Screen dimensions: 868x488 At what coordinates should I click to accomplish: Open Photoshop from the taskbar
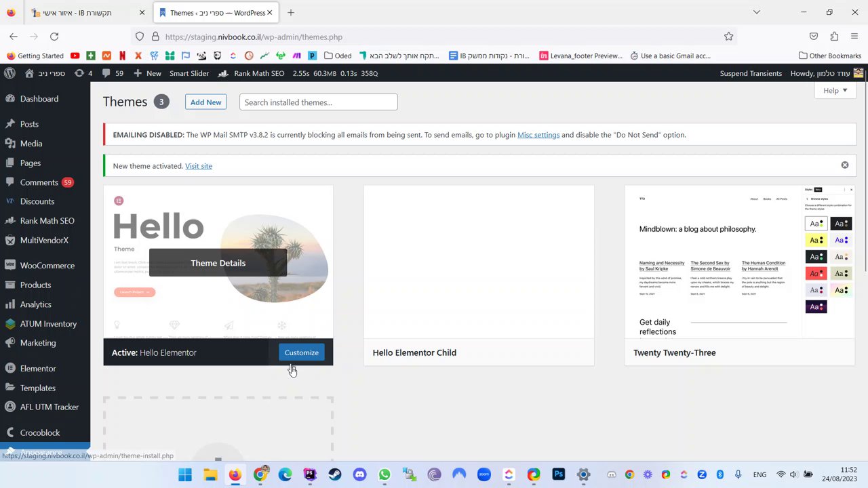coord(559,475)
